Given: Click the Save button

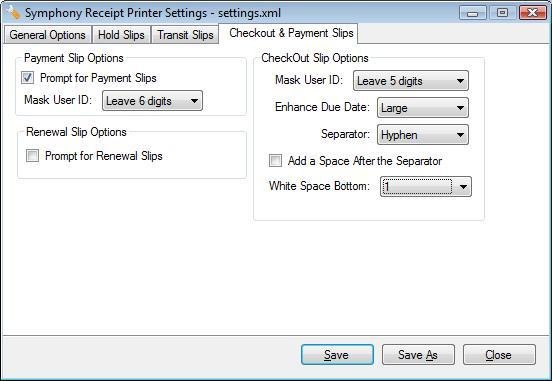Looking at the screenshot, I should [337, 355].
